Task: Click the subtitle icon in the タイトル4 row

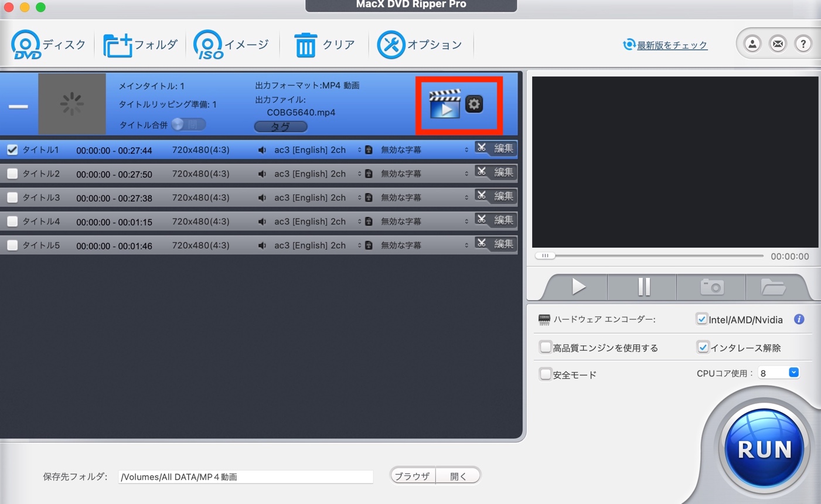Action: 369,222
